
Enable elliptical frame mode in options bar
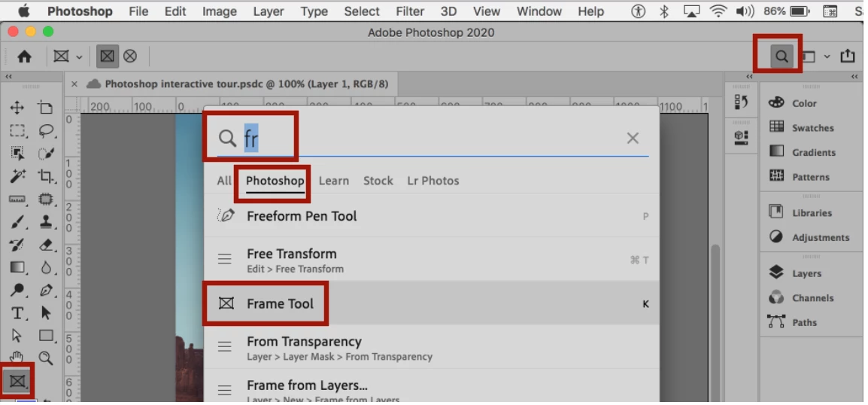click(130, 56)
